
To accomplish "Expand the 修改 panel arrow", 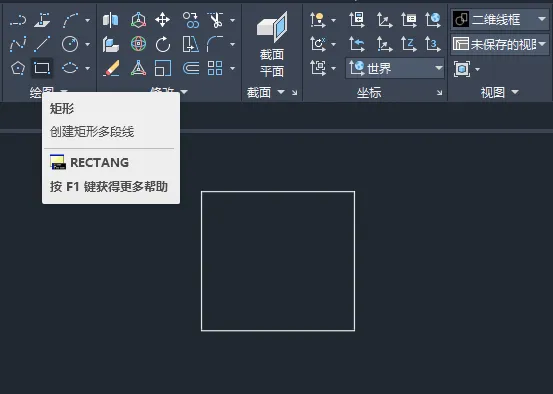I will pyautogui.click(x=184, y=92).
